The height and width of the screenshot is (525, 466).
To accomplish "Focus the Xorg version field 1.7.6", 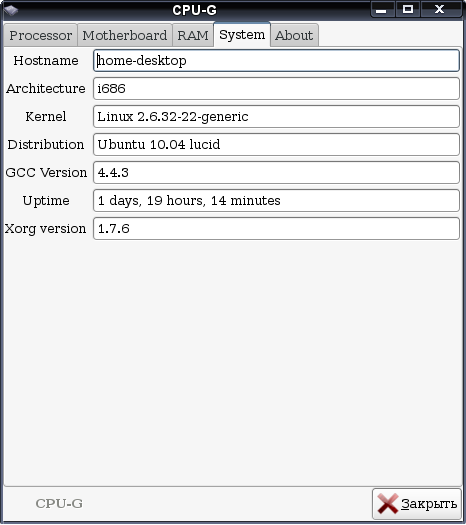I will pyautogui.click(x=276, y=228).
